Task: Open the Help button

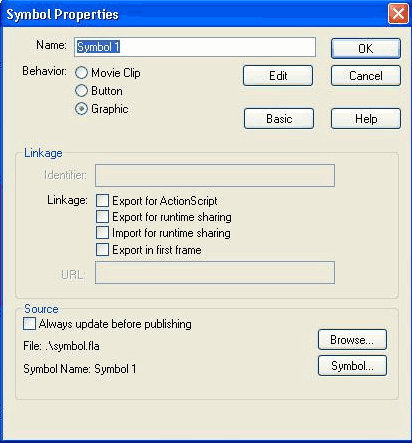Action: click(366, 119)
